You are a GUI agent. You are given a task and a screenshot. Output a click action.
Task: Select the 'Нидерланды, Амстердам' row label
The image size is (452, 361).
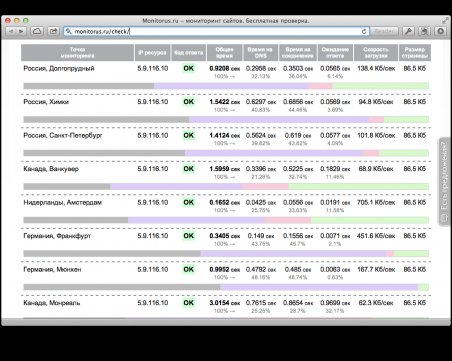[x=63, y=203]
